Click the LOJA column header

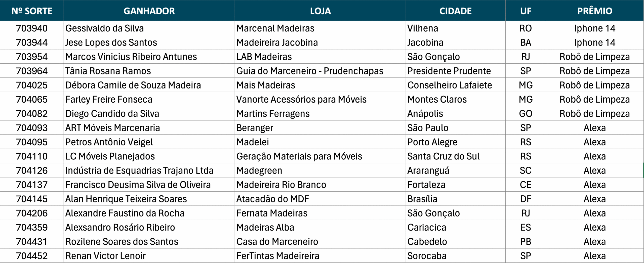(320, 11)
